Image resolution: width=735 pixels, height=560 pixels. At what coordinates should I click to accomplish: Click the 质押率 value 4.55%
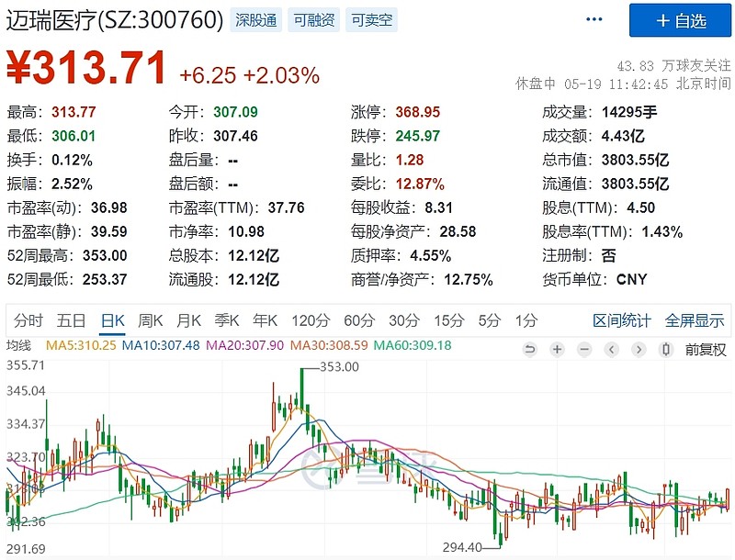(430, 255)
